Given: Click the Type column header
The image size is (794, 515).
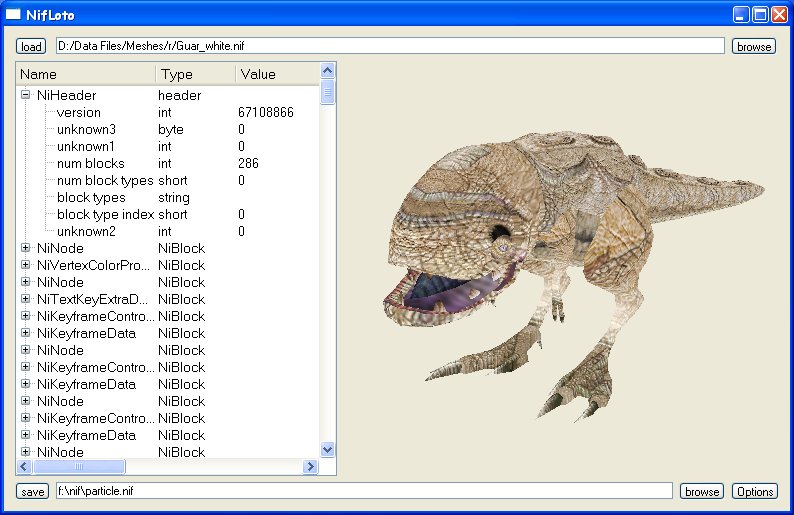Looking at the screenshot, I should tap(195, 74).
